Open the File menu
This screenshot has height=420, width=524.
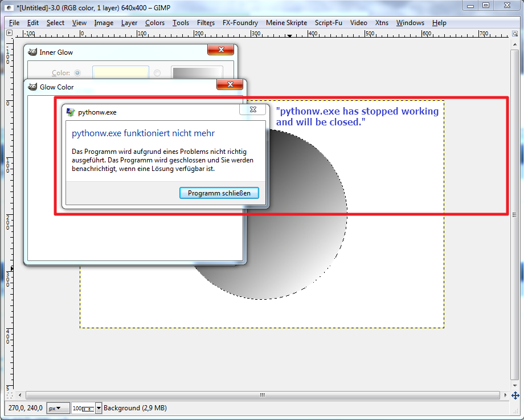pos(14,23)
